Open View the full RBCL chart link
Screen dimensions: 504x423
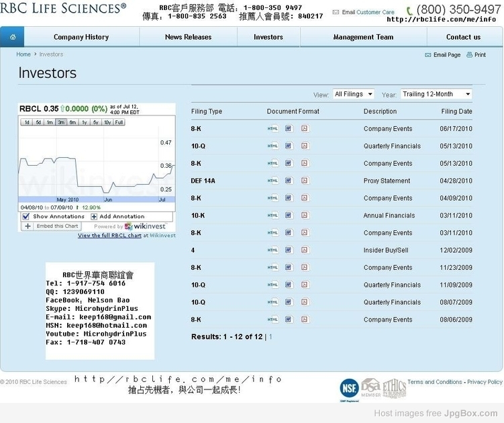[x=109, y=236]
